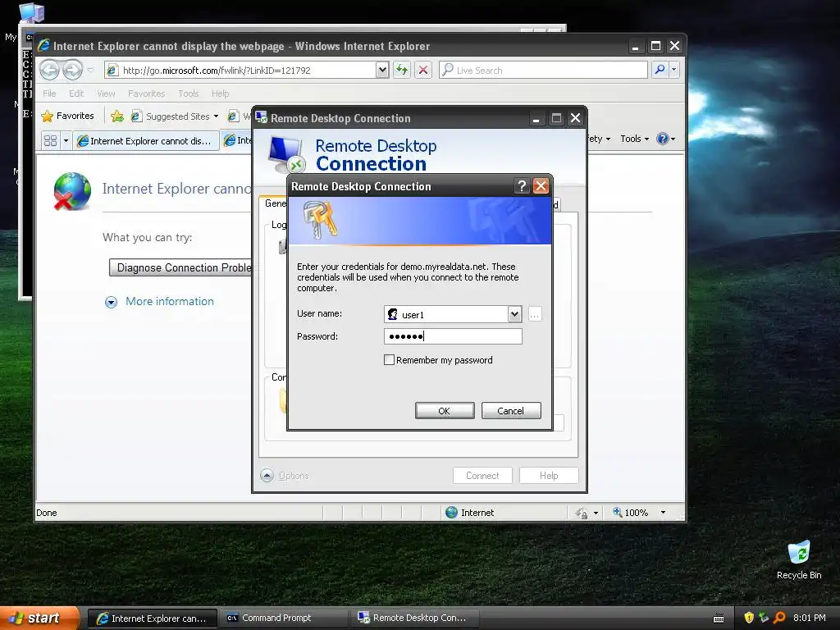Viewport: 840px width, 630px height.
Task: Cancel the credentials dialog
Action: [510, 411]
